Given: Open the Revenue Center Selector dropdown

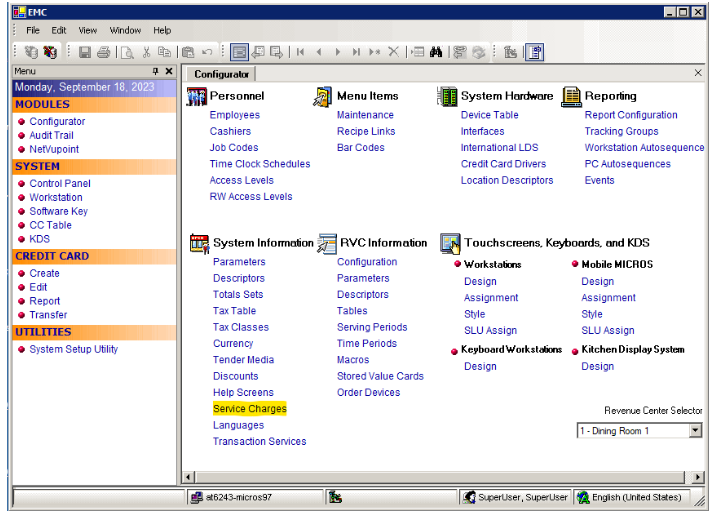Looking at the screenshot, I should tap(696, 431).
